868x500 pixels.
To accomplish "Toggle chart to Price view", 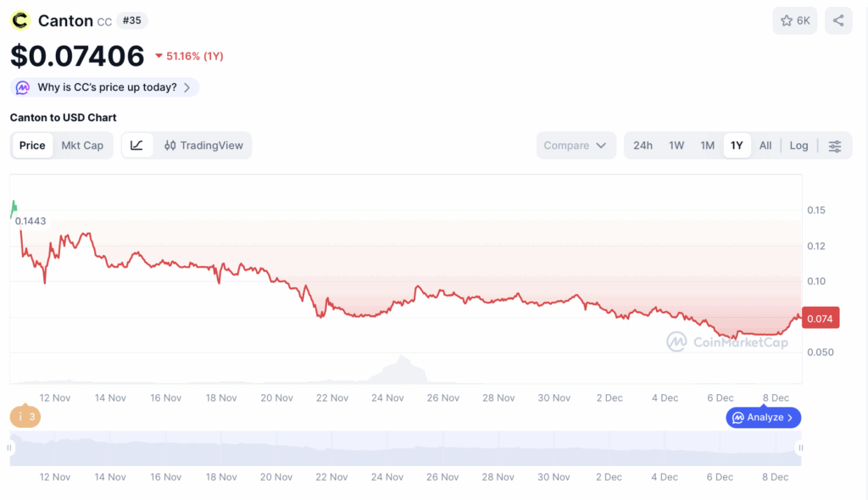I will tap(32, 146).
